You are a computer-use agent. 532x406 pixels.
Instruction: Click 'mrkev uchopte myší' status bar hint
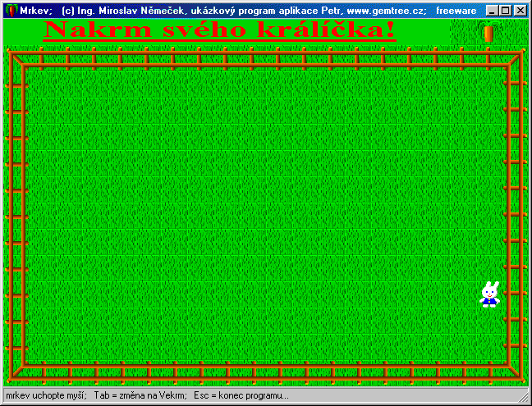[x=46, y=395]
